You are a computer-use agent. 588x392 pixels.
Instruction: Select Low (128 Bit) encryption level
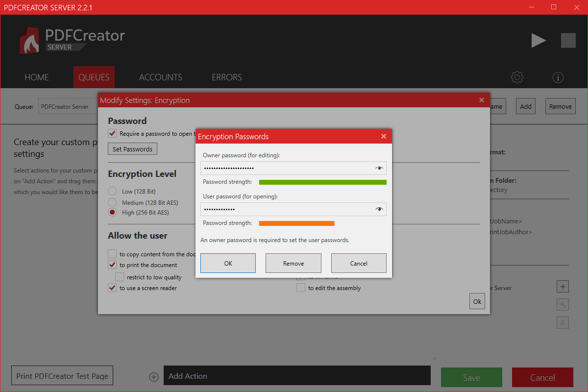click(112, 191)
